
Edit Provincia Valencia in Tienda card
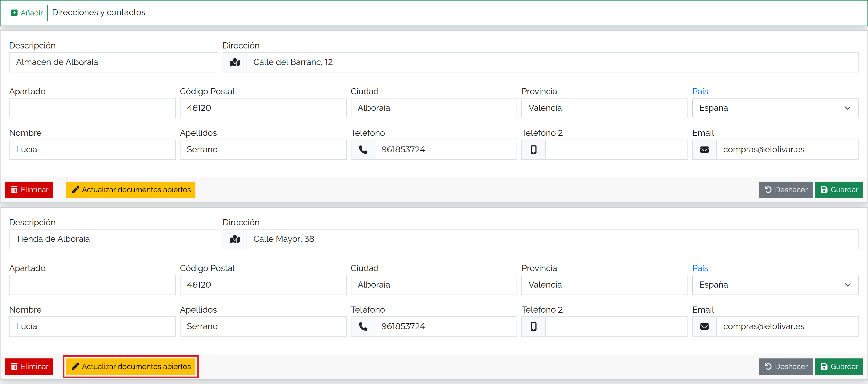pyautogui.click(x=604, y=285)
